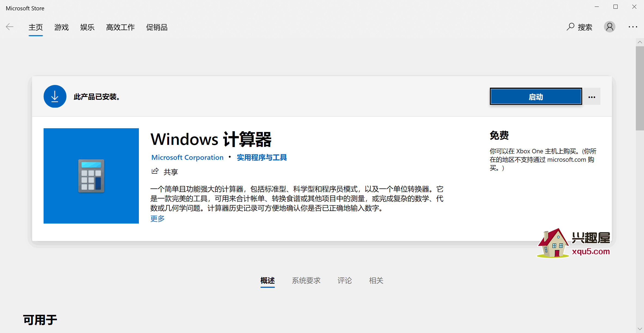The width and height of the screenshot is (644, 333).
Task: Select the 主页 tab
Action: [36, 27]
